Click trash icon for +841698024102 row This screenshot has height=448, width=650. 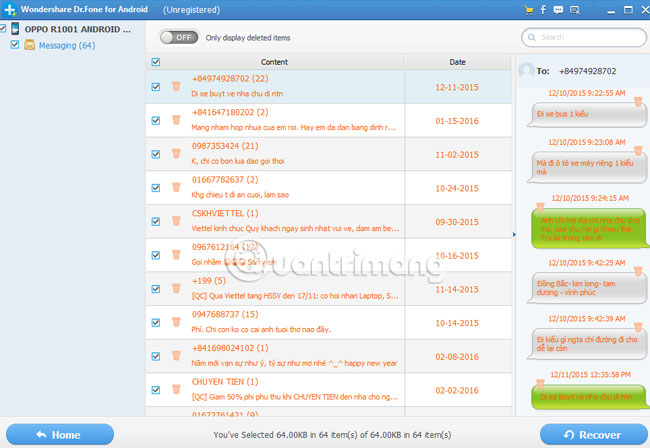(x=176, y=356)
